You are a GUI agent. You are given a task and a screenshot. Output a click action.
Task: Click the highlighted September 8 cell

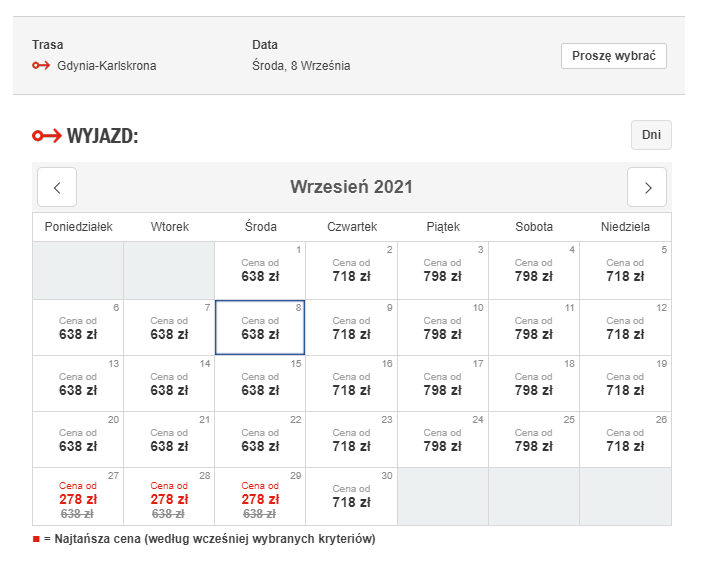(260, 327)
